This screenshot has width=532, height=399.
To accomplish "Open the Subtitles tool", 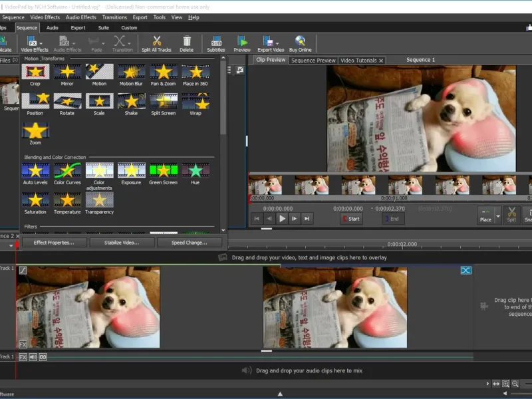I will (215, 41).
